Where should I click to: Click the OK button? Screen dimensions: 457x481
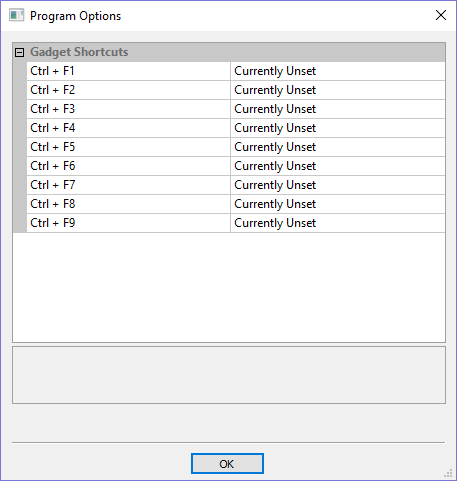tap(227, 464)
